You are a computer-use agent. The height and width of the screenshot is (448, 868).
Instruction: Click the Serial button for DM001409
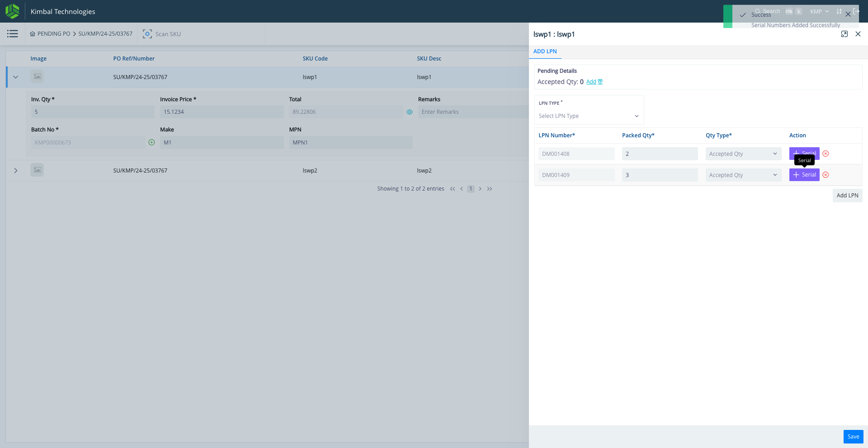[804, 175]
